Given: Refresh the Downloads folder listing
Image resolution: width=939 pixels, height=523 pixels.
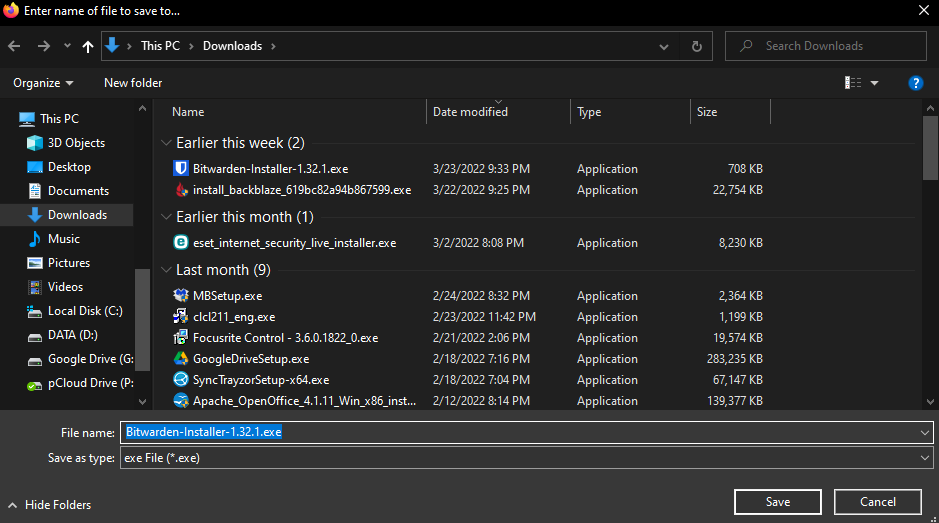Looking at the screenshot, I should (696, 46).
